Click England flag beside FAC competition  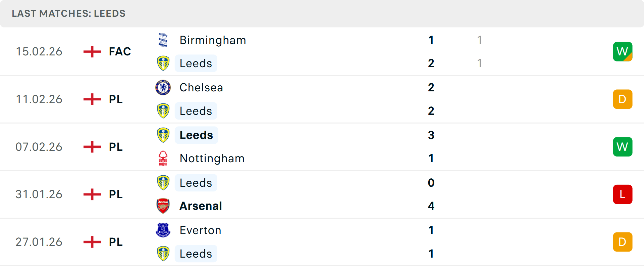(x=92, y=52)
